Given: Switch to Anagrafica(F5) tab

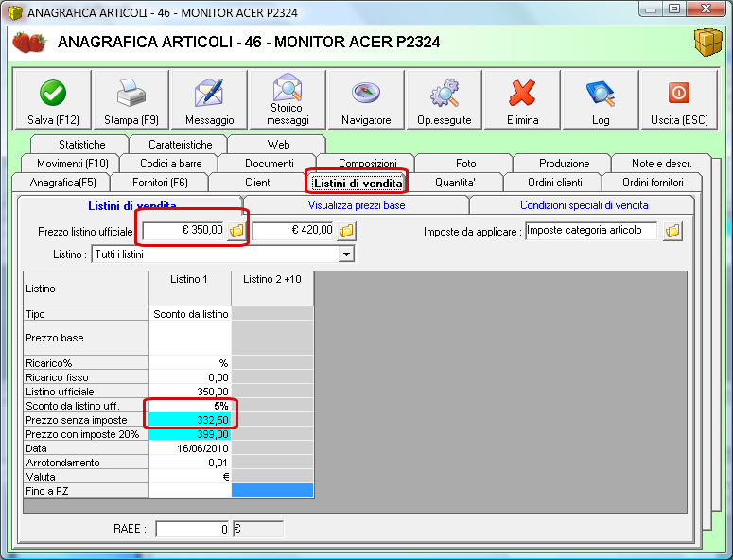Looking at the screenshot, I should pos(62,183).
